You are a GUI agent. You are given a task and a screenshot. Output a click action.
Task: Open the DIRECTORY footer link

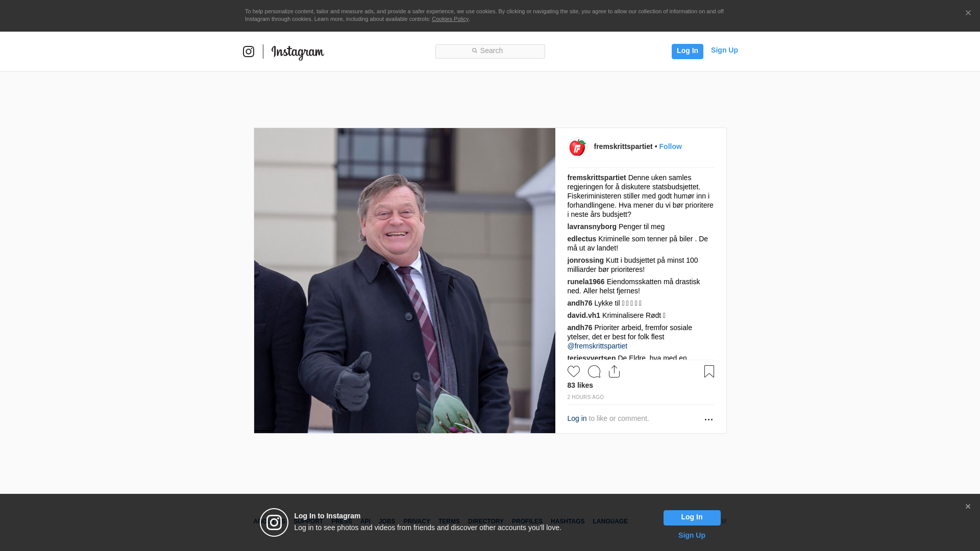tap(486, 521)
